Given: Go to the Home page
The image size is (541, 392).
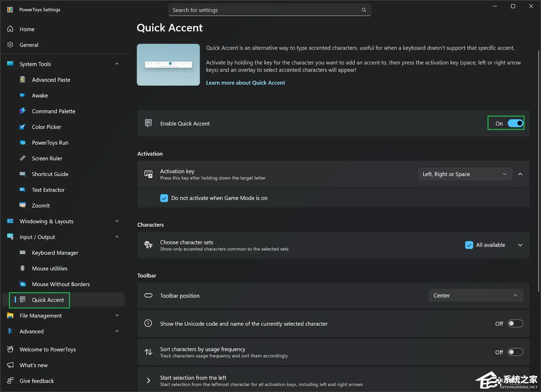Looking at the screenshot, I should click(27, 29).
